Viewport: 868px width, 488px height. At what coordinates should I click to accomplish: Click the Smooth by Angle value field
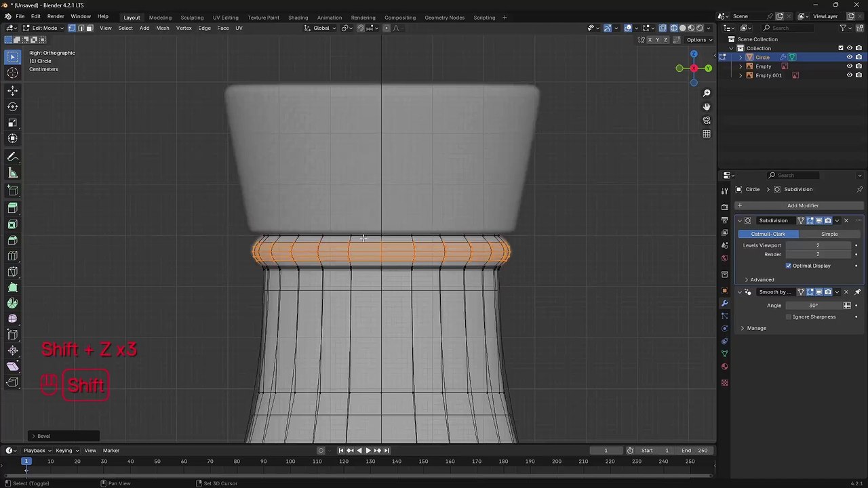click(813, 306)
